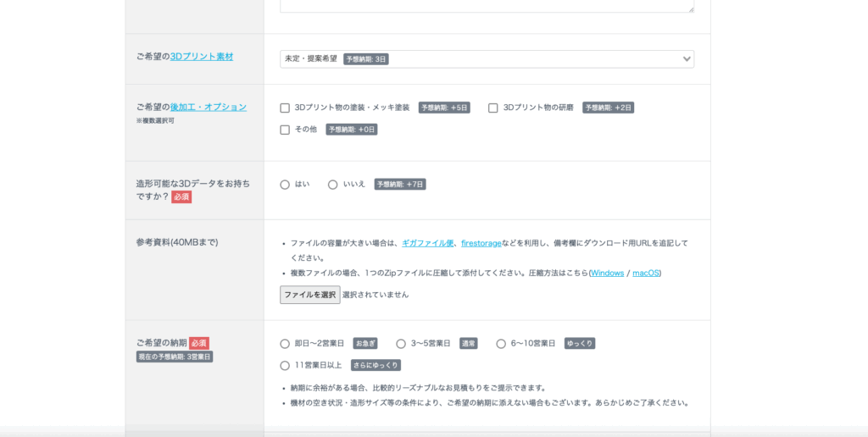Open the Windows compression guide link
868x437 pixels.
click(607, 273)
